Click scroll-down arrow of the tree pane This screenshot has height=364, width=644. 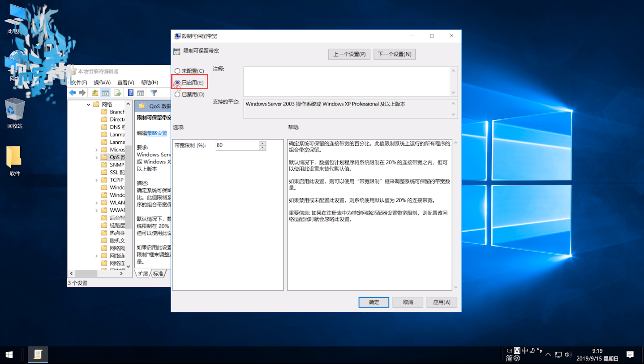[128, 266]
